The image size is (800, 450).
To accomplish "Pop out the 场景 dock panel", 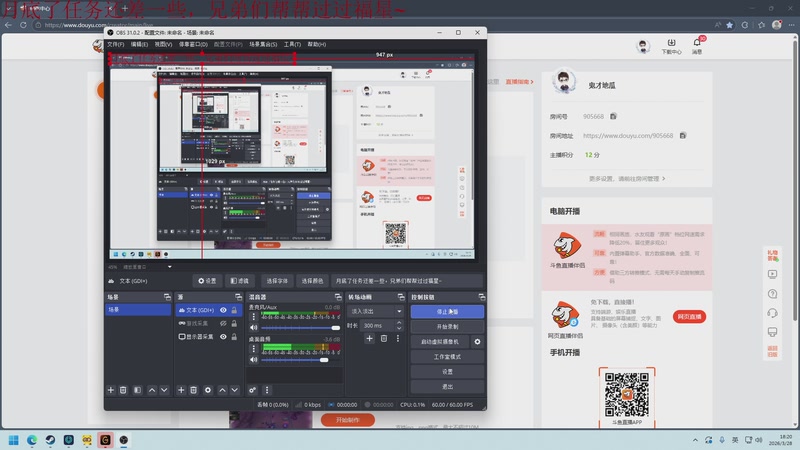I will pyautogui.click(x=167, y=297).
